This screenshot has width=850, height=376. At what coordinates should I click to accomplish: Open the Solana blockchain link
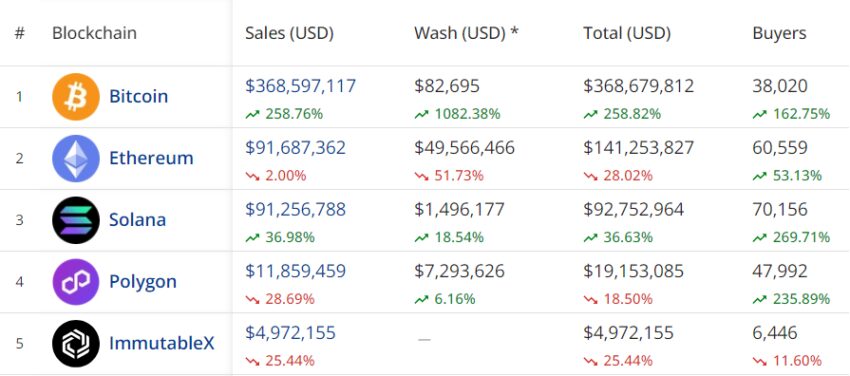tap(138, 220)
